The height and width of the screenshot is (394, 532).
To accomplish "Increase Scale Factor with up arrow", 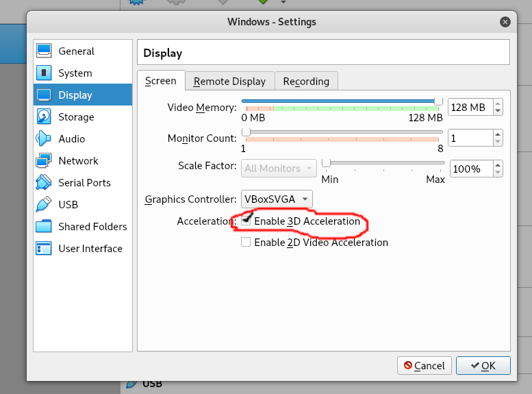I will (498, 165).
